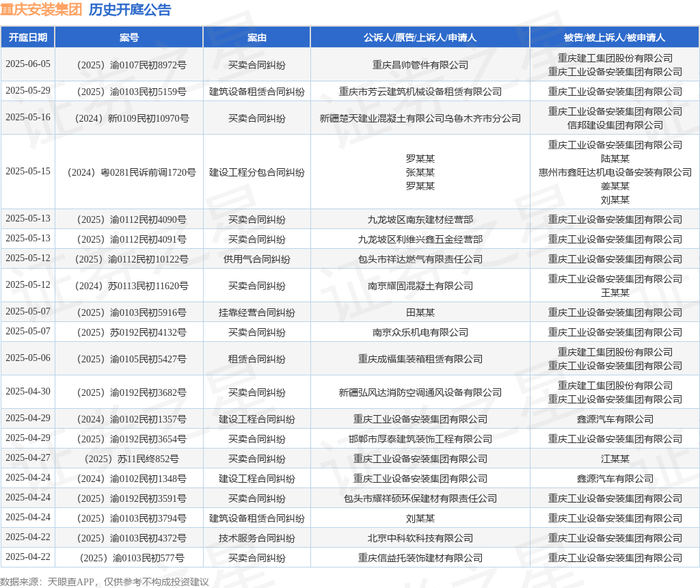Viewport: 700px width, 588px height.
Task: Select plaintiff 重庆信益托装饰建材有限公司
Action: click(x=420, y=558)
